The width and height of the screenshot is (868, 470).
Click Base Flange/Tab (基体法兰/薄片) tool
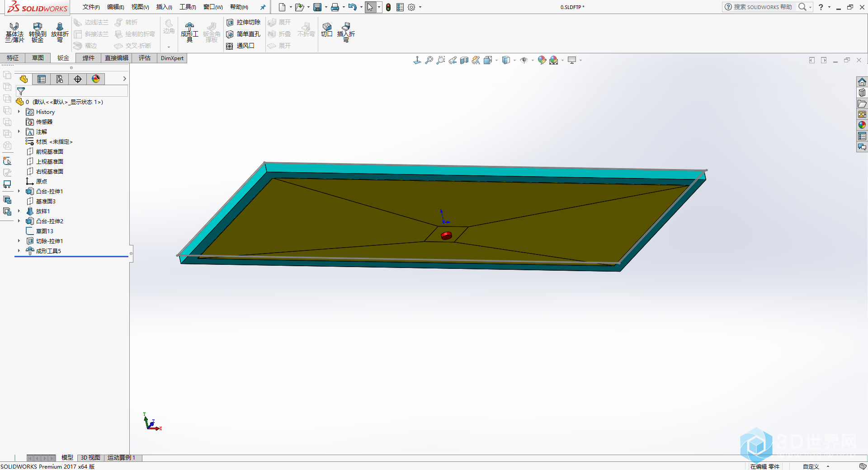point(14,33)
